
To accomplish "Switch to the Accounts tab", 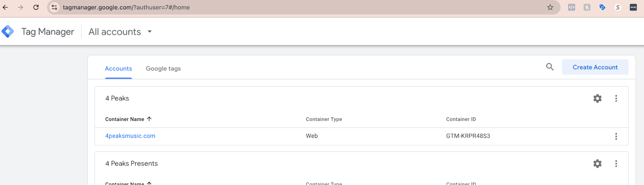I will [118, 69].
